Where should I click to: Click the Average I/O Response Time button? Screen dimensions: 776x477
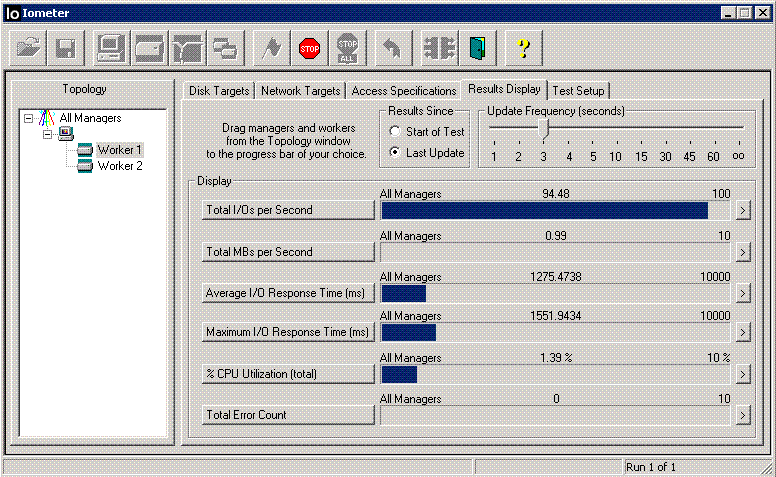288,292
